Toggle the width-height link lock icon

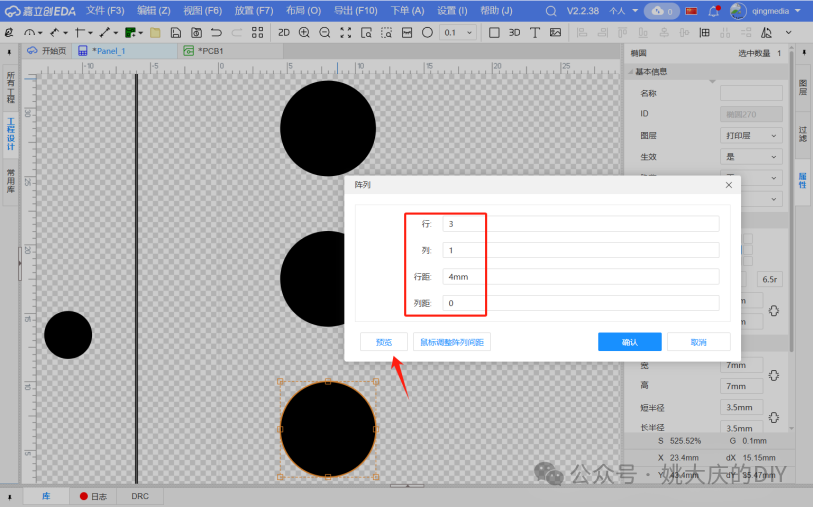[773, 375]
